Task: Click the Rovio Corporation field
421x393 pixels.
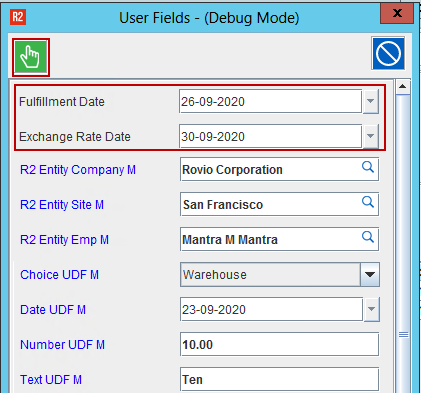Action: point(279,169)
